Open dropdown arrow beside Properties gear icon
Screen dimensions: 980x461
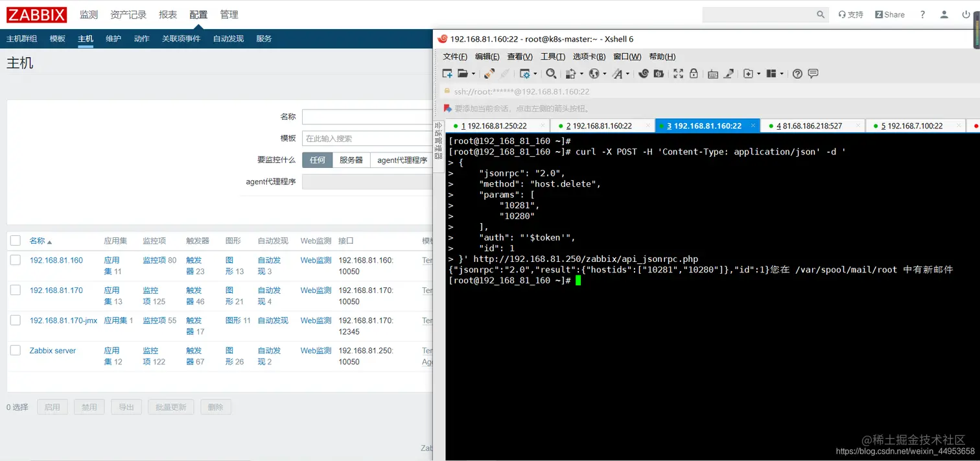tap(535, 74)
